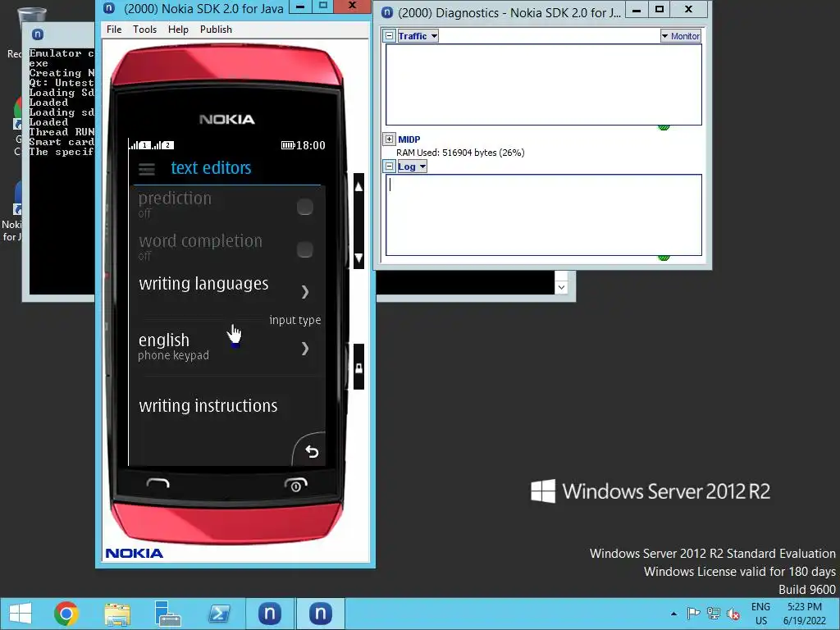This screenshot has width=840, height=630.
Task: Click the emulator volume down arrow
Action: 358,257
